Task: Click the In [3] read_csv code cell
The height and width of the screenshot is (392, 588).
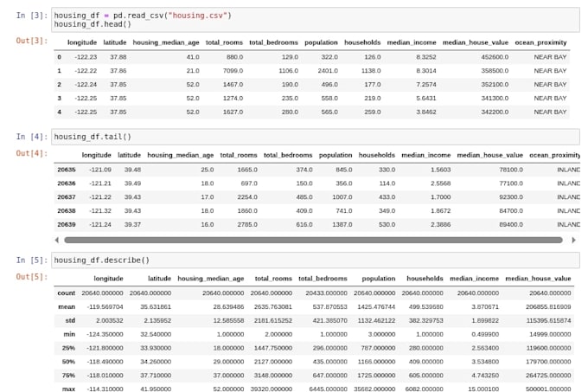Action: click(316, 20)
